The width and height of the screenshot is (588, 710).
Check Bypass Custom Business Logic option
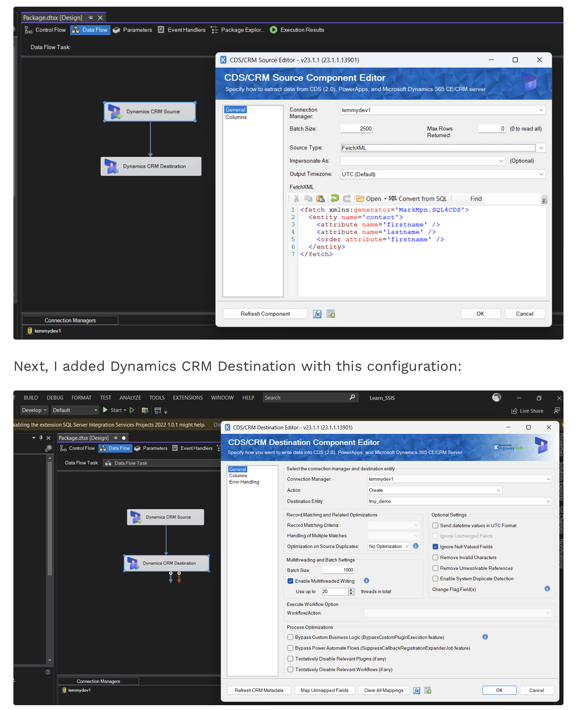pyautogui.click(x=290, y=637)
